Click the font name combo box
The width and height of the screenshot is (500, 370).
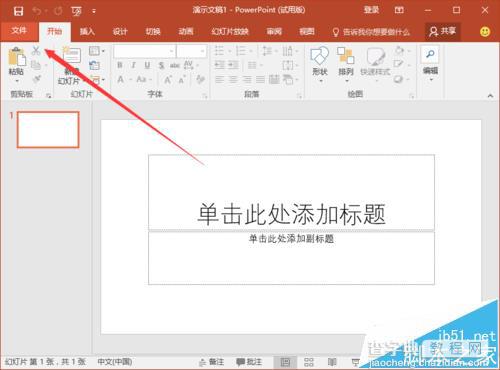click(x=144, y=51)
